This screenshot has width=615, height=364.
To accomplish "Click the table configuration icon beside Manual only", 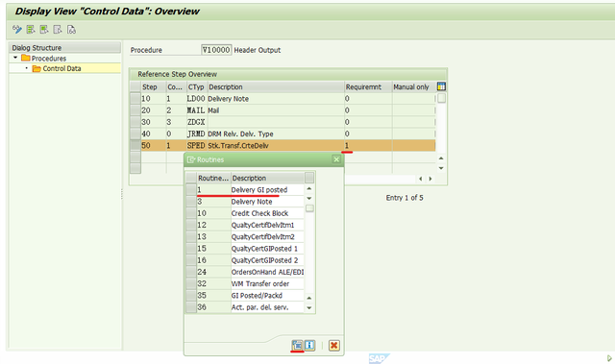I will tap(441, 86).
